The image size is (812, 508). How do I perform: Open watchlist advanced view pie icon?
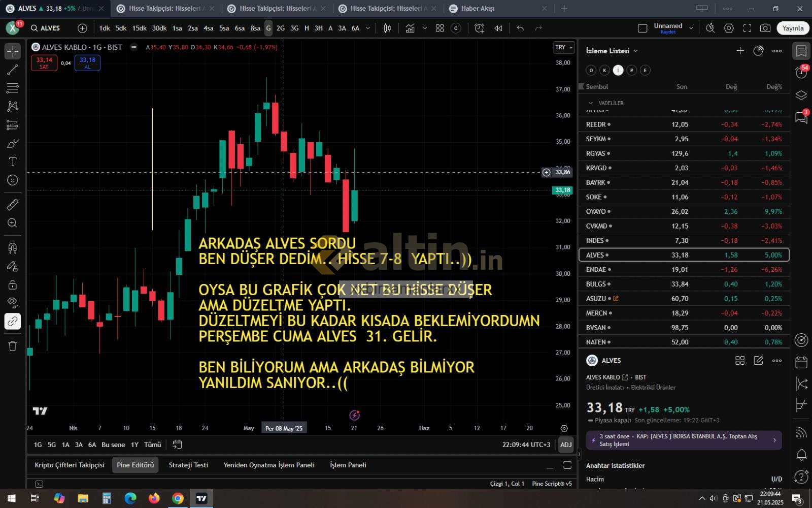click(759, 51)
